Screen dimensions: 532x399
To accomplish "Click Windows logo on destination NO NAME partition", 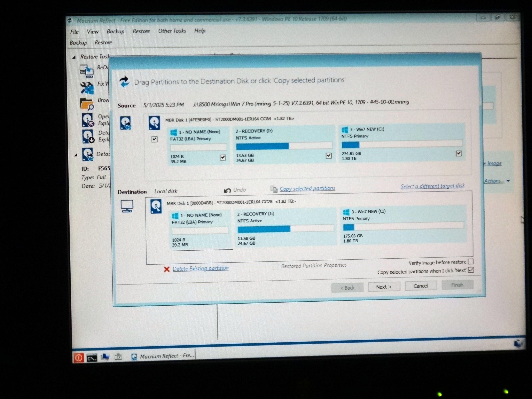I will (175, 216).
